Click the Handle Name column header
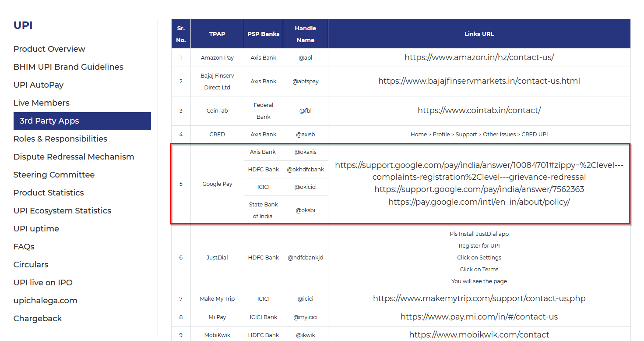644x341 pixels. [x=306, y=34]
